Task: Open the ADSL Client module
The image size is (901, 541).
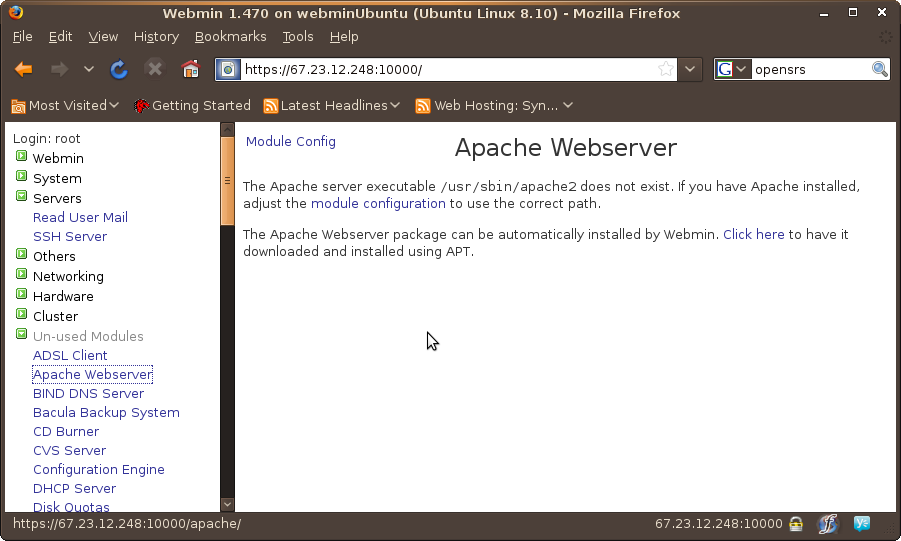Action: click(x=70, y=355)
